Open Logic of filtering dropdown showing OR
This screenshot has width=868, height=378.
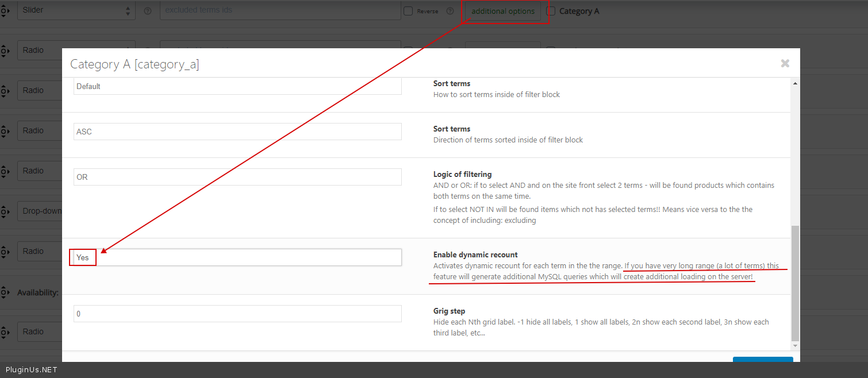click(x=237, y=177)
